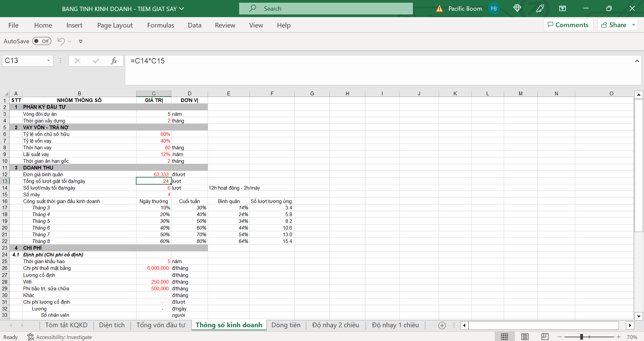The height and width of the screenshot is (341, 644).
Task: Switch to the Dòng tiền sheet tab
Action: click(286, 325)
